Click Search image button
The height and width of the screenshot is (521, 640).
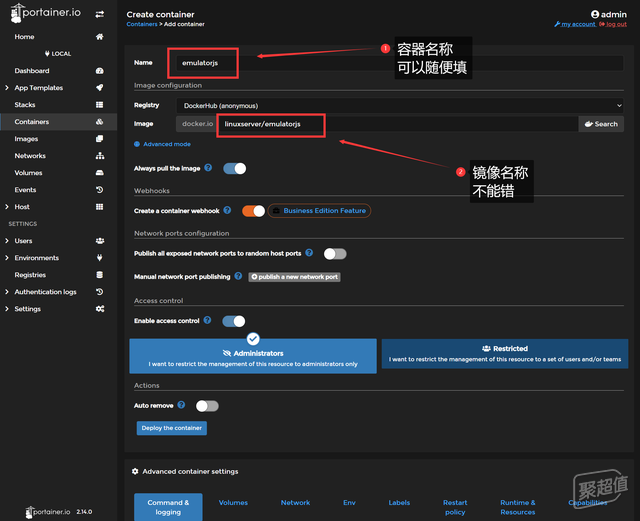[x=601, y=124]
